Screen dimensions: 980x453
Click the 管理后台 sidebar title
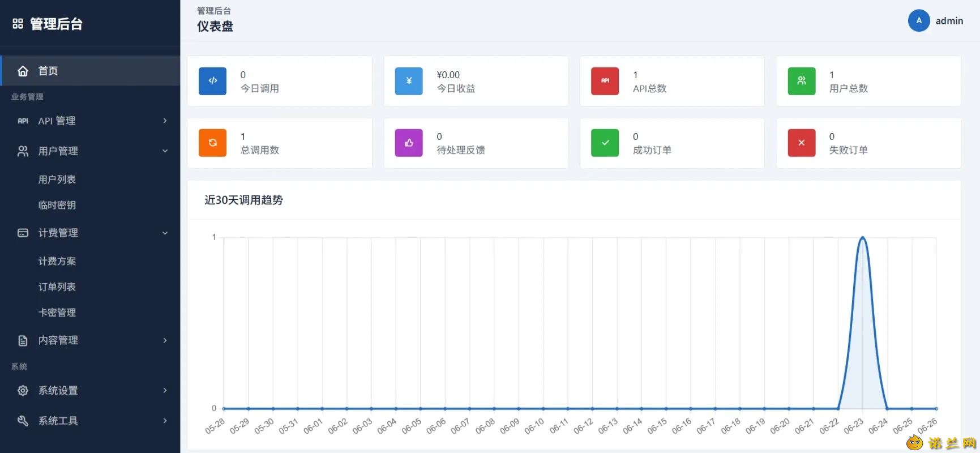click(x=56, y=24)
